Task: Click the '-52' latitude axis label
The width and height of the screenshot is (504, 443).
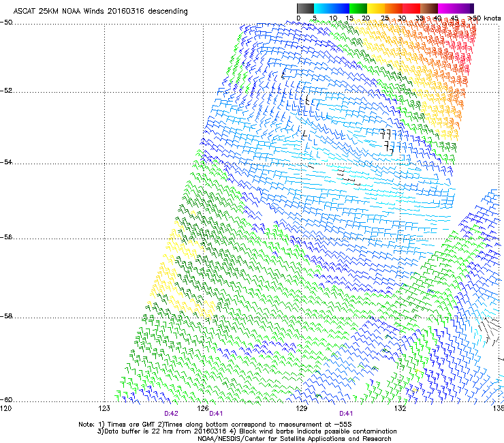Action: [x=6, y=91]
